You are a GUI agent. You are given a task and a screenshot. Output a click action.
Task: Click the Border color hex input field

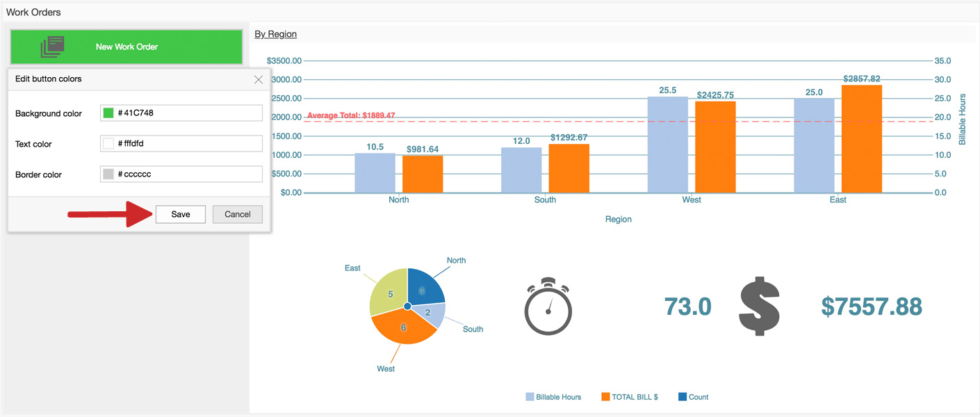188,174
